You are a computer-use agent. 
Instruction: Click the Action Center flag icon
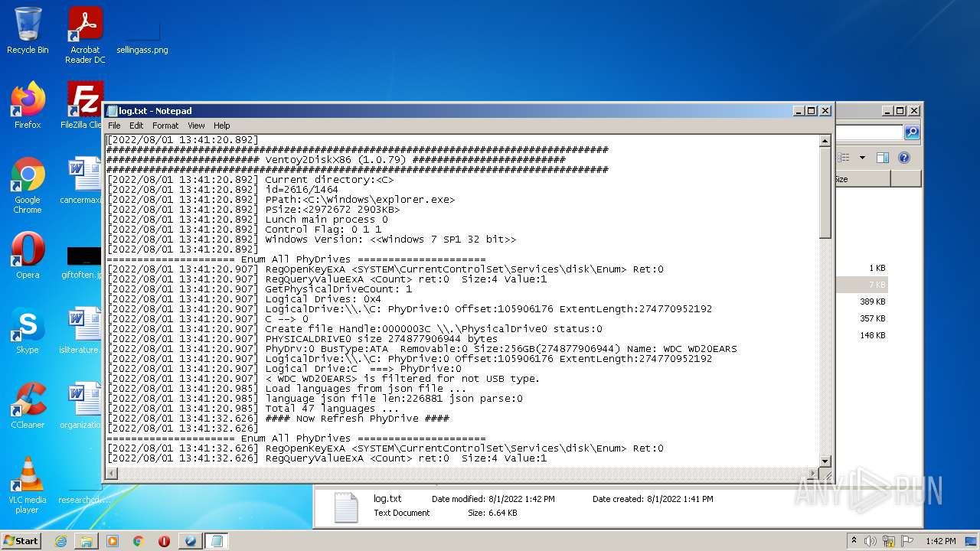coord(907,541)
